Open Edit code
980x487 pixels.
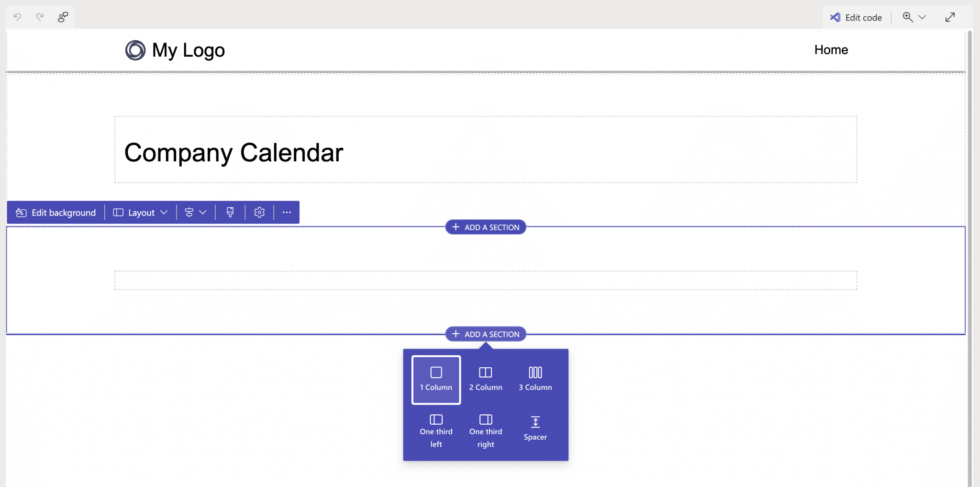point(856,17)
